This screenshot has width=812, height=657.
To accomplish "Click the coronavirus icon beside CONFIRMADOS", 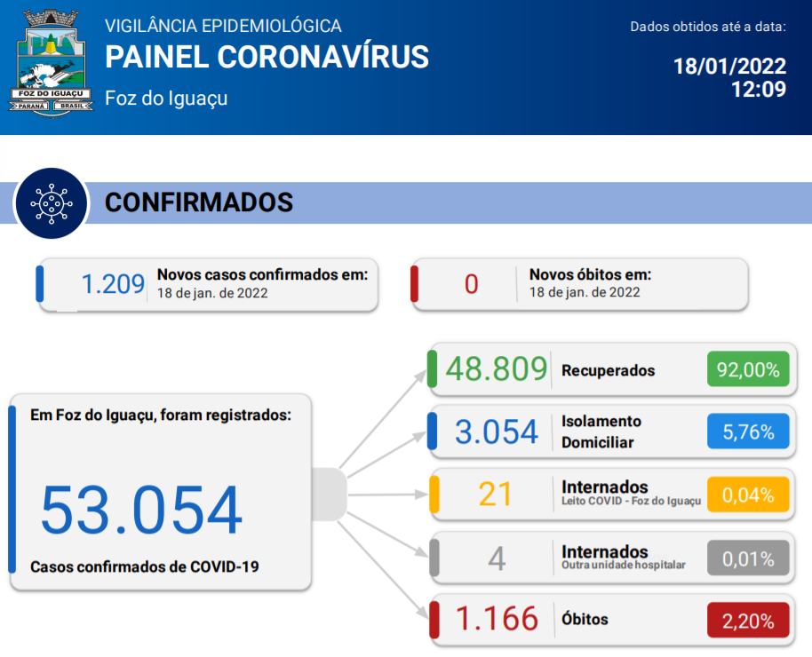I will pos(52,203).
